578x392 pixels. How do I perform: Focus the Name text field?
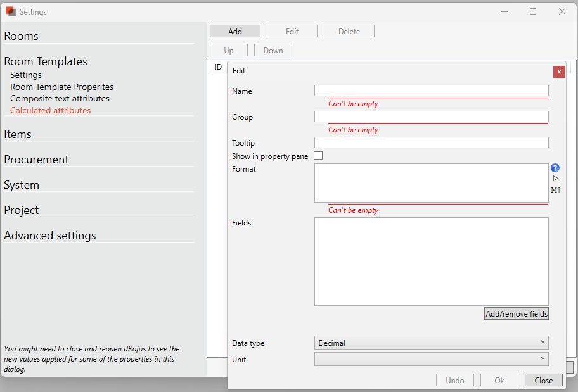coord(431,91)
